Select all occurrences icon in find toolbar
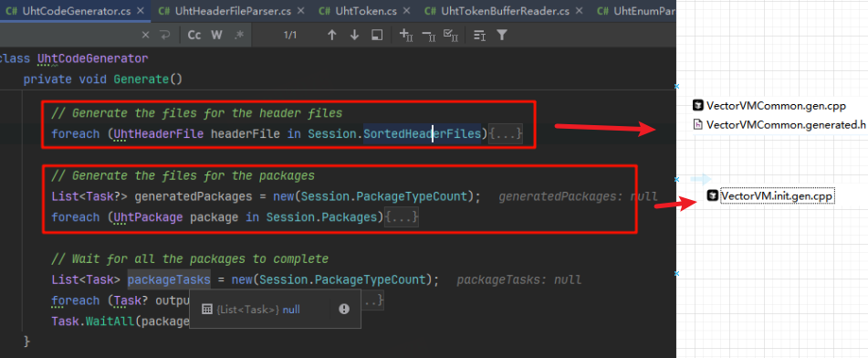The image size is (868, 358). pos(452,35)
